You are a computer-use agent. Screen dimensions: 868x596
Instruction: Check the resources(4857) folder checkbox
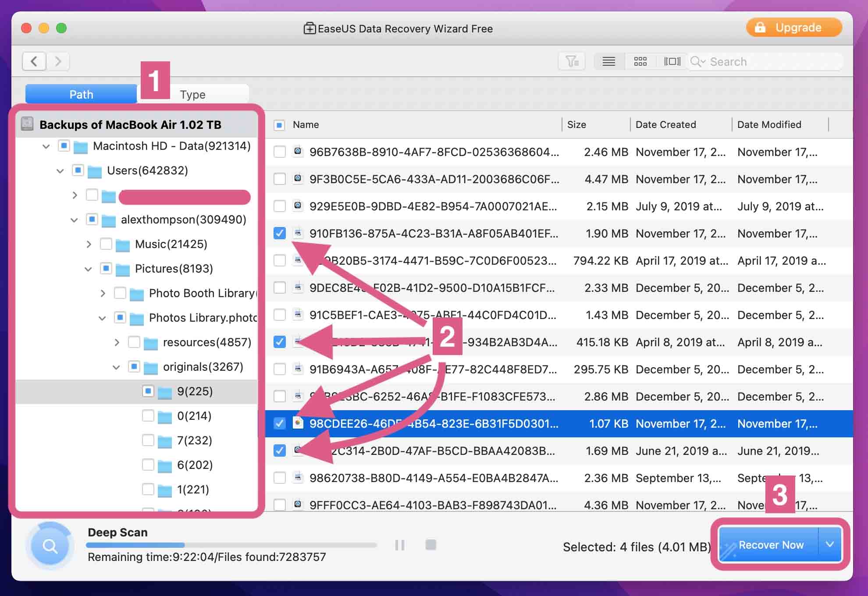coord(134,342)
